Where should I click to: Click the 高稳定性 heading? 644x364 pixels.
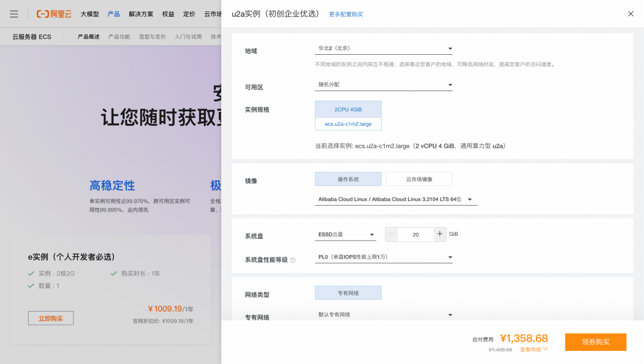(x=112, y=185)
